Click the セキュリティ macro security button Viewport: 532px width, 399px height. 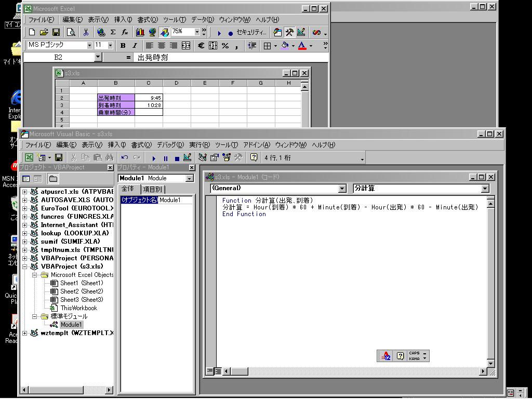tap(251, 32)
